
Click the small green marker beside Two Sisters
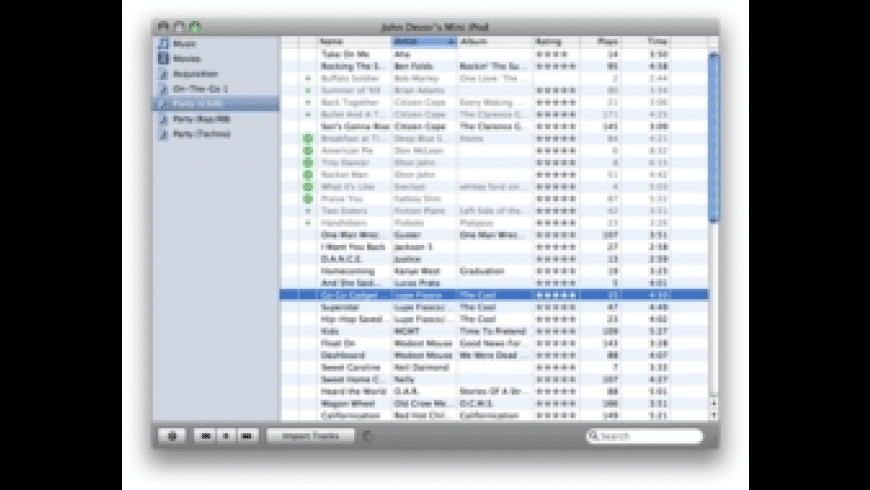pyautogui.click(x=308, y=211)
